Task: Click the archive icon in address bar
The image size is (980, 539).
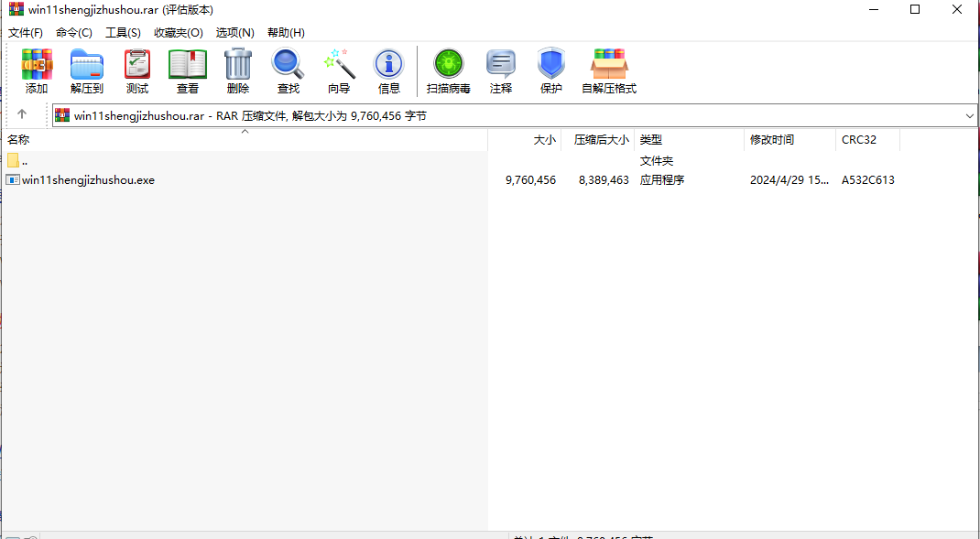Action: click(x=62, y=115)
